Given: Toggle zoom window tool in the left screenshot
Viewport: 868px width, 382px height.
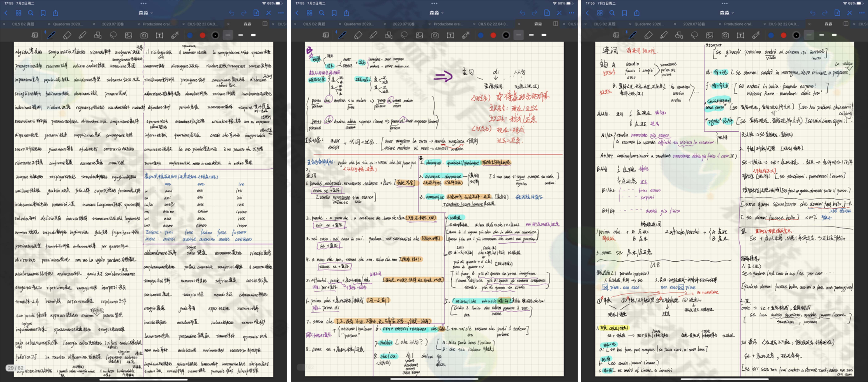Looking at the screenshot, I should [35, 35].
